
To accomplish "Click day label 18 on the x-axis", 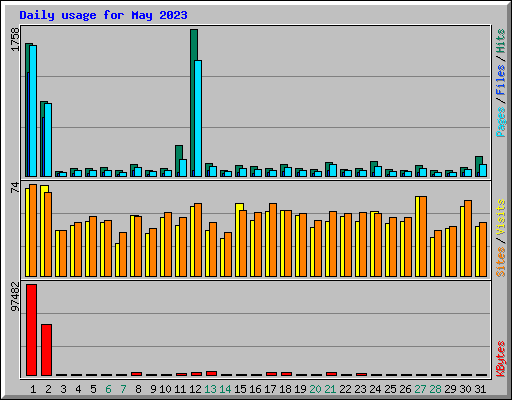I will point(285,389).
